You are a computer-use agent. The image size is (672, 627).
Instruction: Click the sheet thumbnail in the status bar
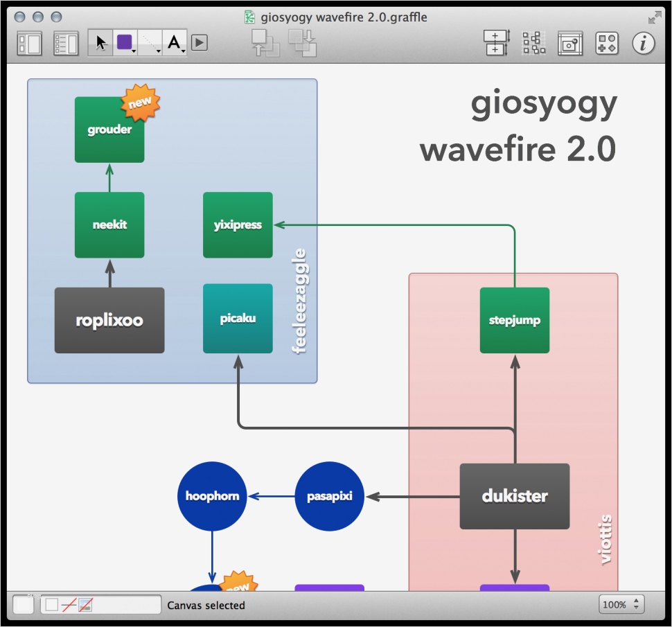point(23,604)
